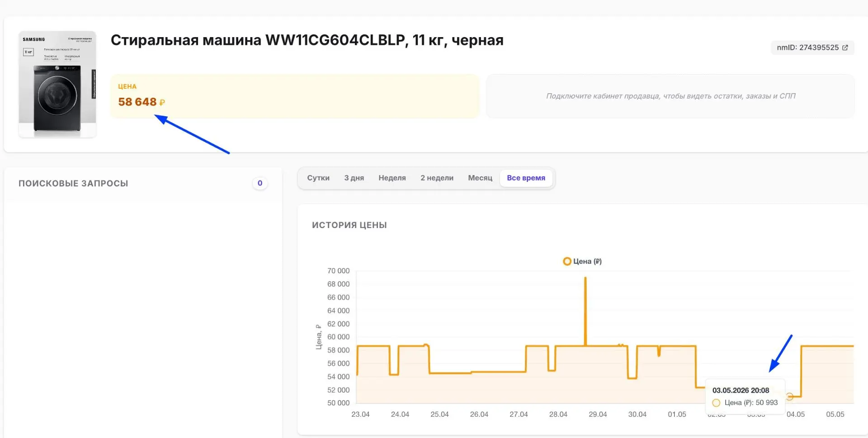Click the product title Стиральная машина WW11CG604CLBLP
Screen dimensions: 868x438
[307, 40]
